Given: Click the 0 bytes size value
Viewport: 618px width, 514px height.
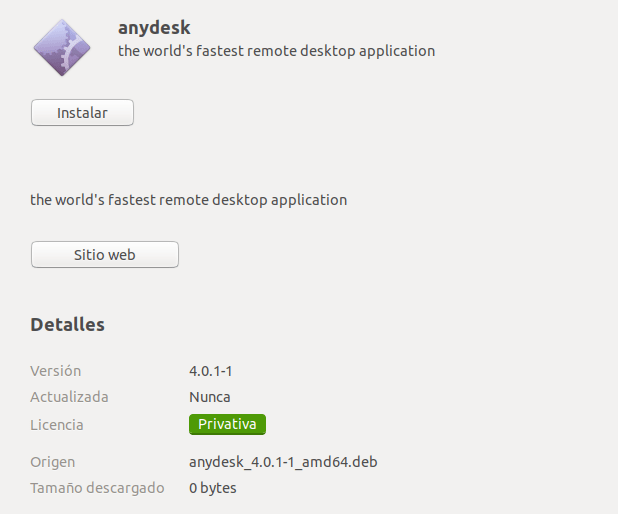Looking at the screenshot, I should (213, 488).
